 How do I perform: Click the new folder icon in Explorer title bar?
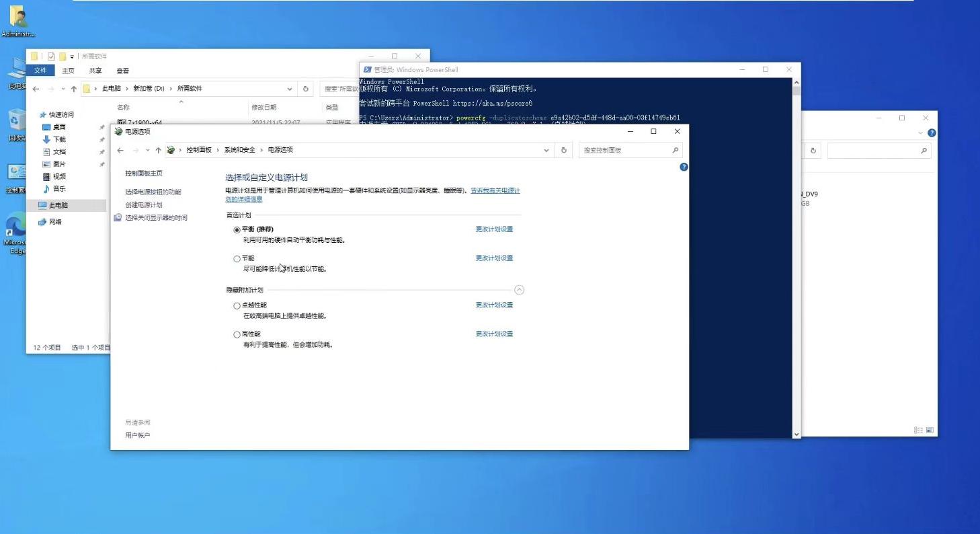62,56
